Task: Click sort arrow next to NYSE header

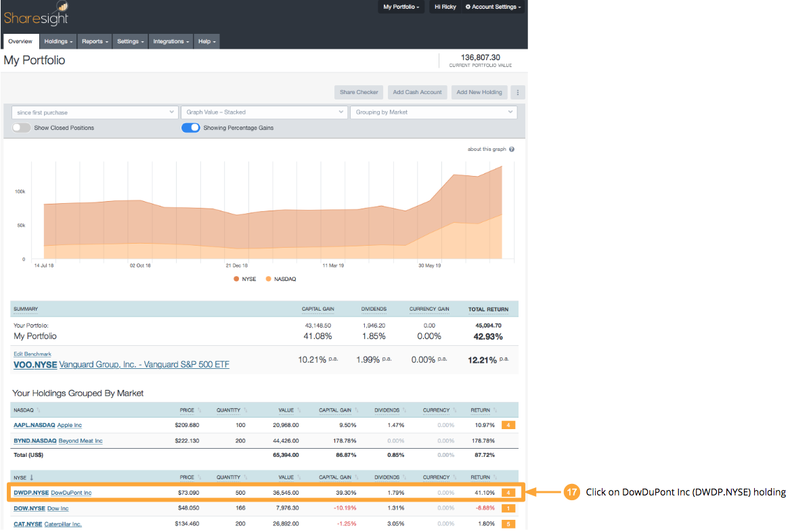Action: 31,477
